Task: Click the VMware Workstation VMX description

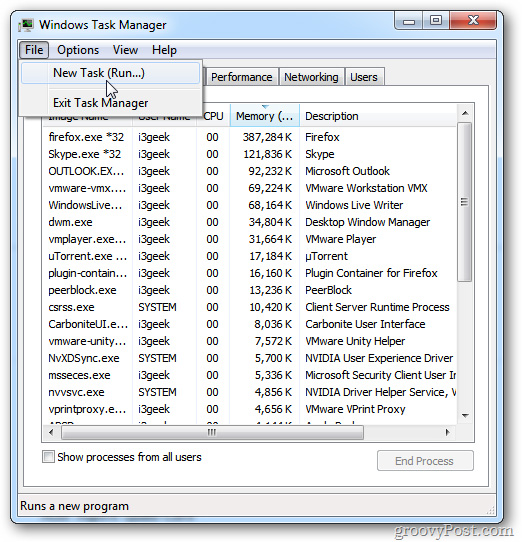Action: pos(366,188)
